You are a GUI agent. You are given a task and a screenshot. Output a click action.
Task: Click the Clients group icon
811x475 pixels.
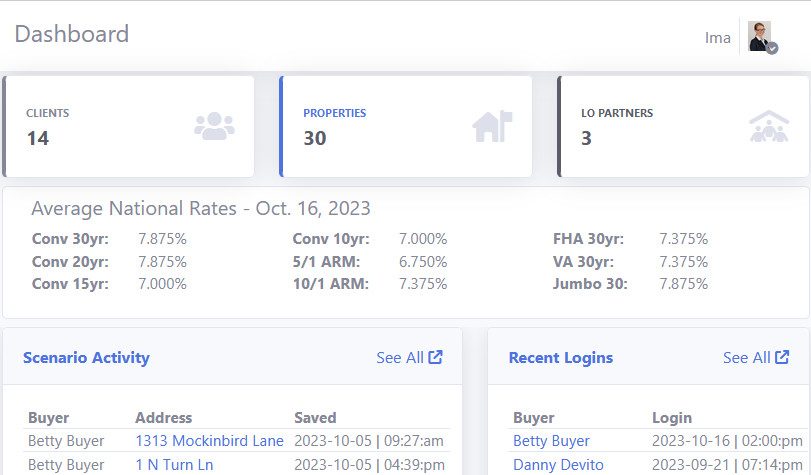(x=214, y=126)
